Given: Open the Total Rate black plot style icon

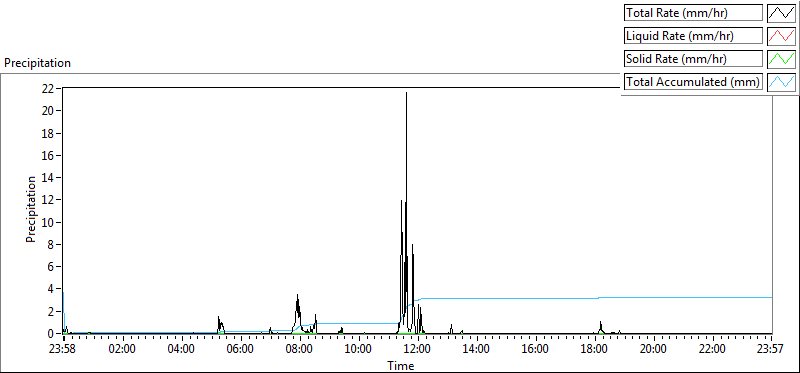Looking at the screenshot, I should tap(781, 13).
